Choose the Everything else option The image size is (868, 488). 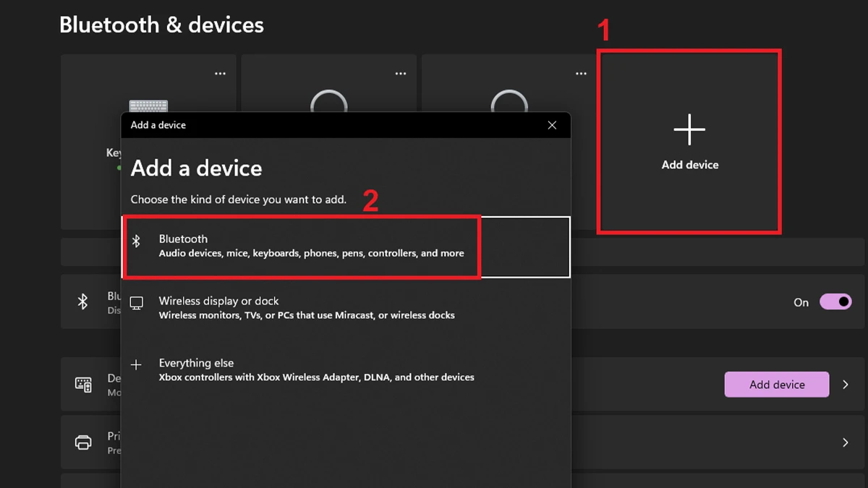tap(346, 370)
